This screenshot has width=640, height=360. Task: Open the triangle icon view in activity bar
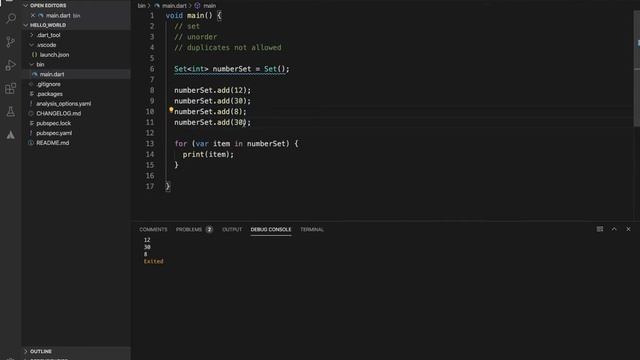[x=11, y=135]
